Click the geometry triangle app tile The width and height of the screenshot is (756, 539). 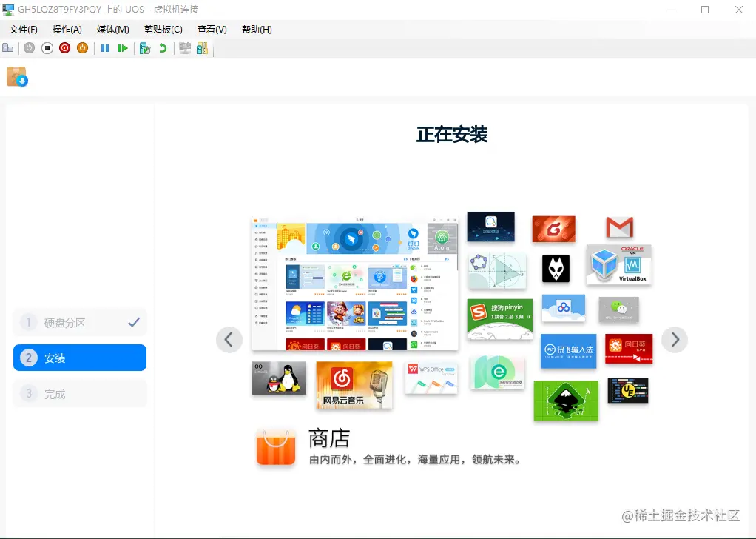click(497, 271)
